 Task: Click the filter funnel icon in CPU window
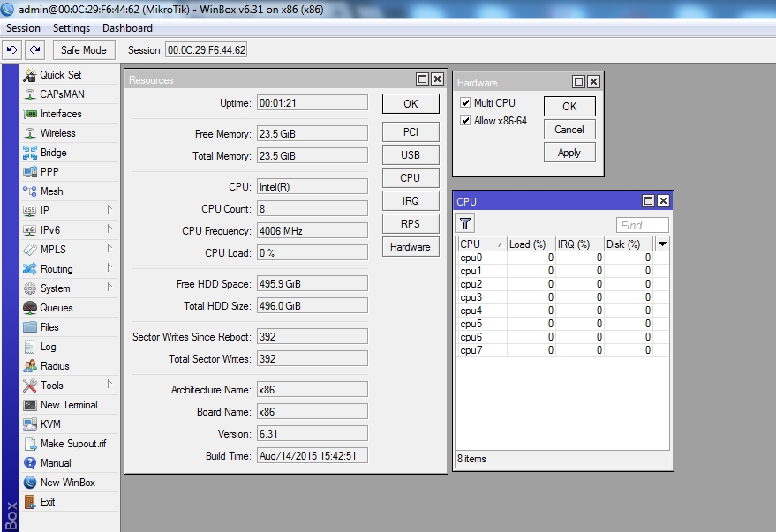coord(465,223)
